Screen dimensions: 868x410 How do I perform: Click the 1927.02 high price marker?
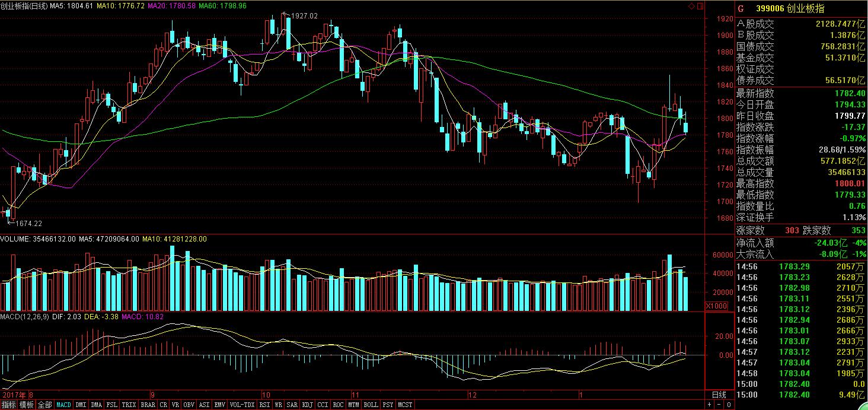pos(305,16)
